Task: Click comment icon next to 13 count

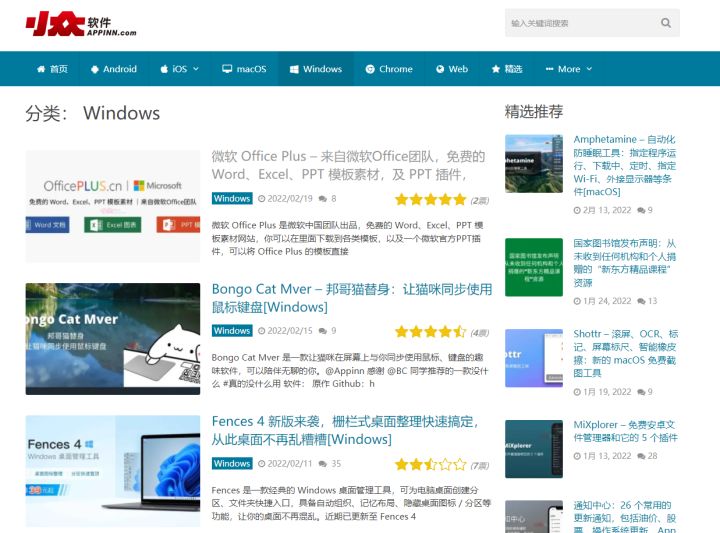Action: click(x=641, y=301)
